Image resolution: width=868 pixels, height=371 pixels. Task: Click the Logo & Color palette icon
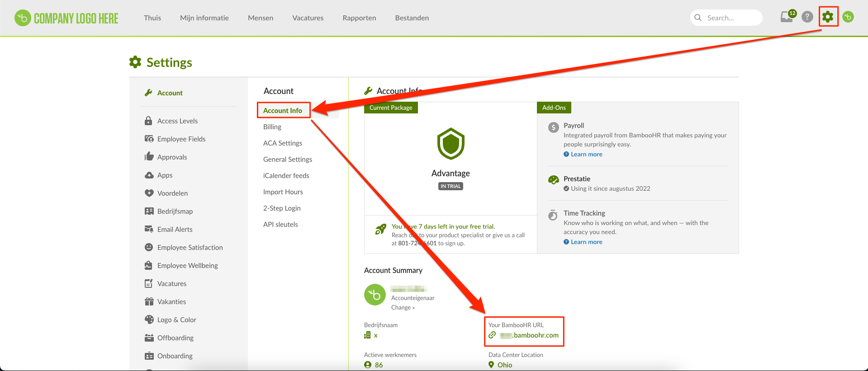pos(149,319)
